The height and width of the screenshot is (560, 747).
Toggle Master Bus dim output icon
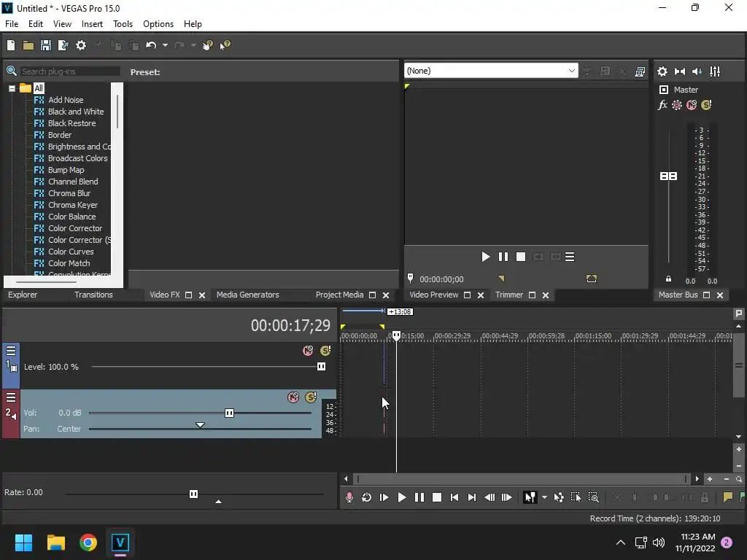point(697,71)
